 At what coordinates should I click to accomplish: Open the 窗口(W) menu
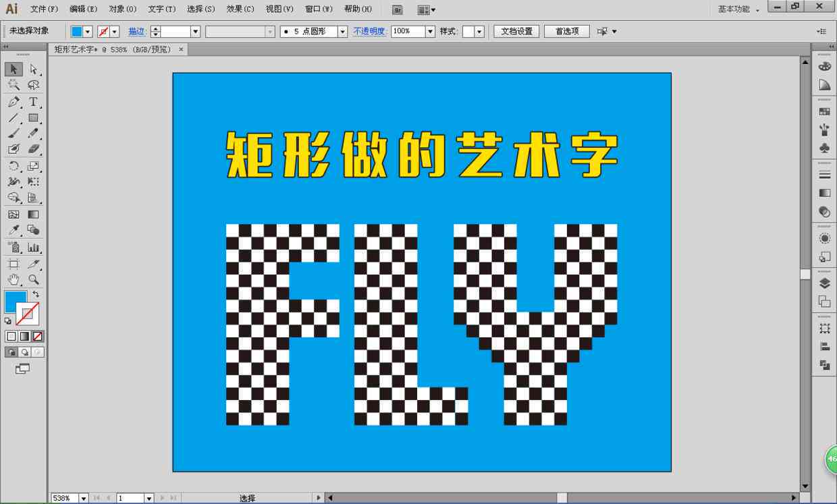click(x=319, y=9)
